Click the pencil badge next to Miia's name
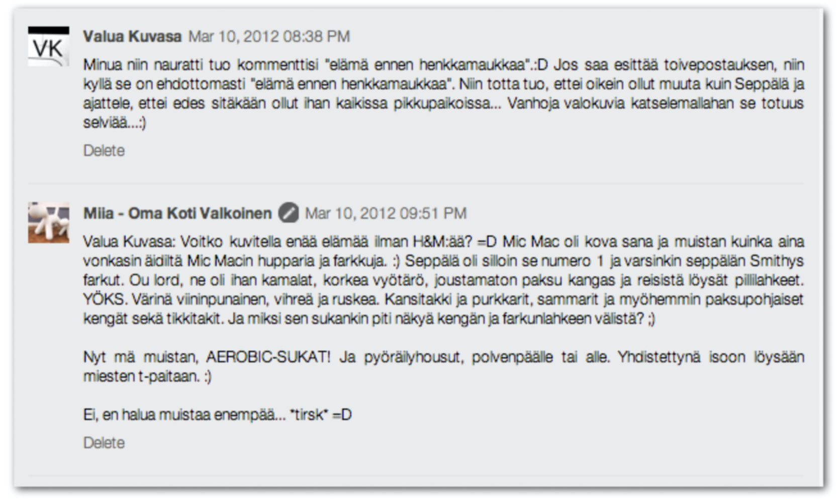Image resolution: width=838 pixels, height=504 pixels. pos(289,213)
